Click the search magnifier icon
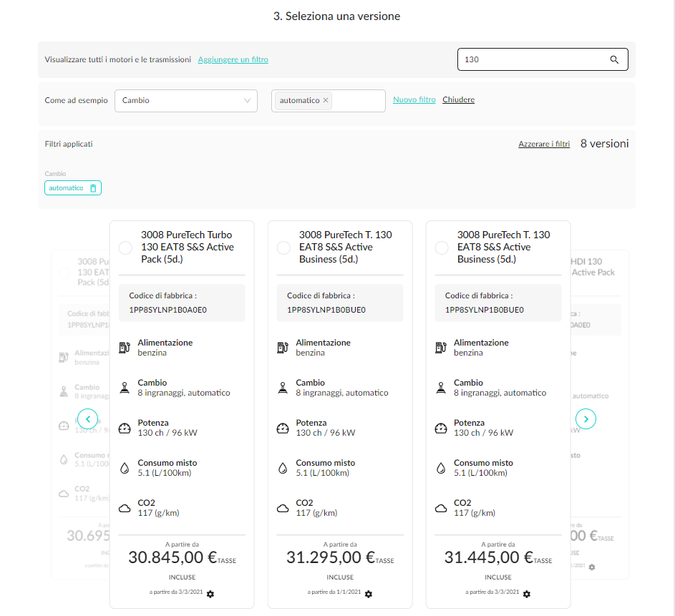 [x=614, y=60]
